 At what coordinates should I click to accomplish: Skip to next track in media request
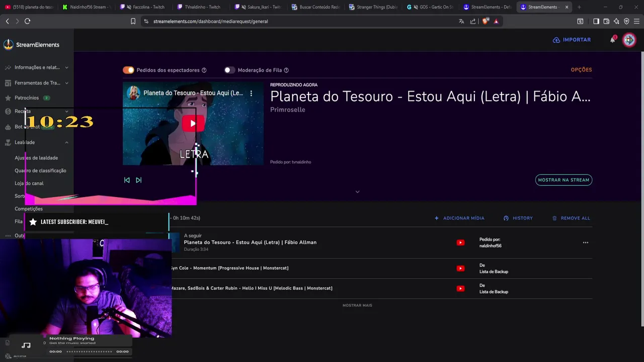point(139,180)
